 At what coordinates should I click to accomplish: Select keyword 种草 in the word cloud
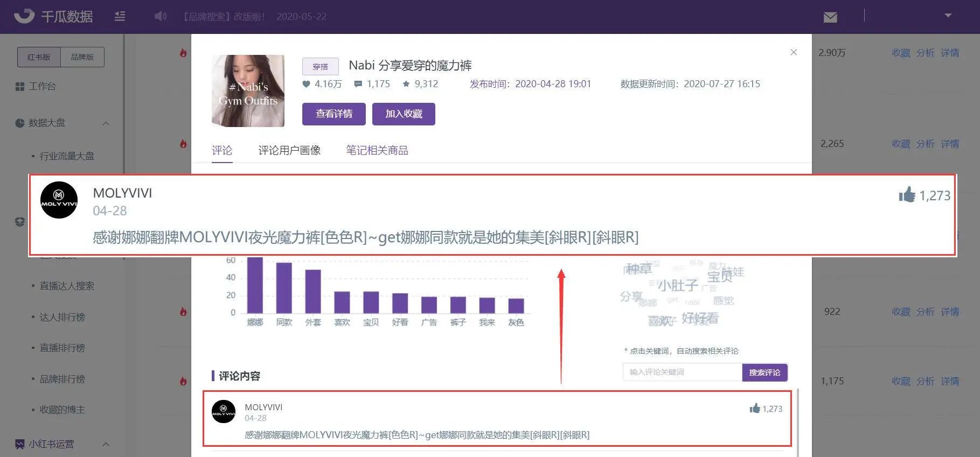click(x=639, y=269)
